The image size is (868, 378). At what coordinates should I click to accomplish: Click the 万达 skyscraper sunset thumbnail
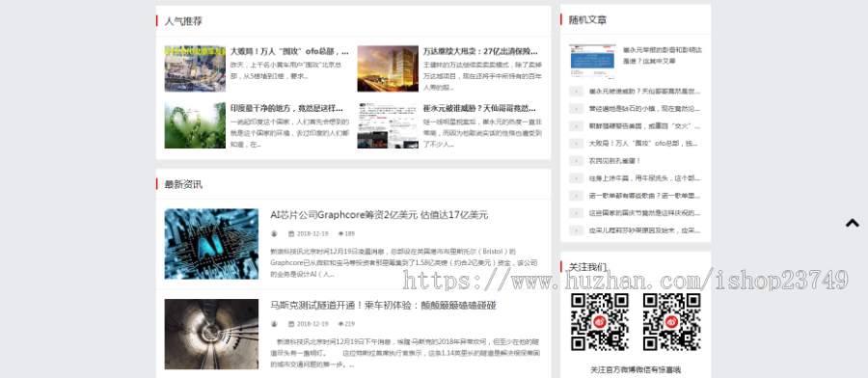(388, 68)
